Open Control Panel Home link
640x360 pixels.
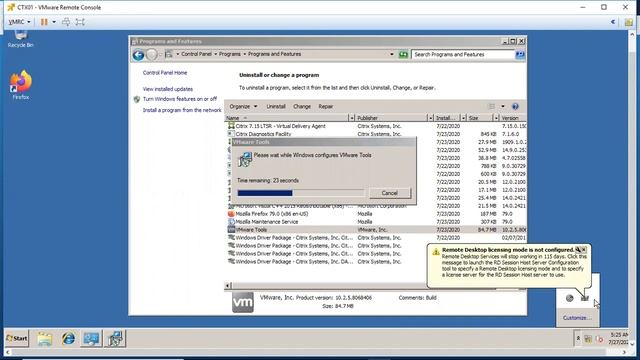click(165, 73)
